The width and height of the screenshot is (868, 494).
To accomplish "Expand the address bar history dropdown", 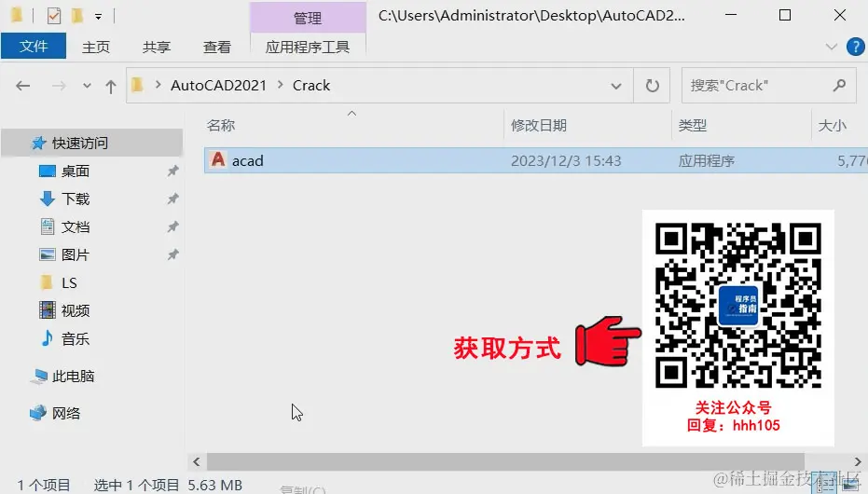I will 615,86.
